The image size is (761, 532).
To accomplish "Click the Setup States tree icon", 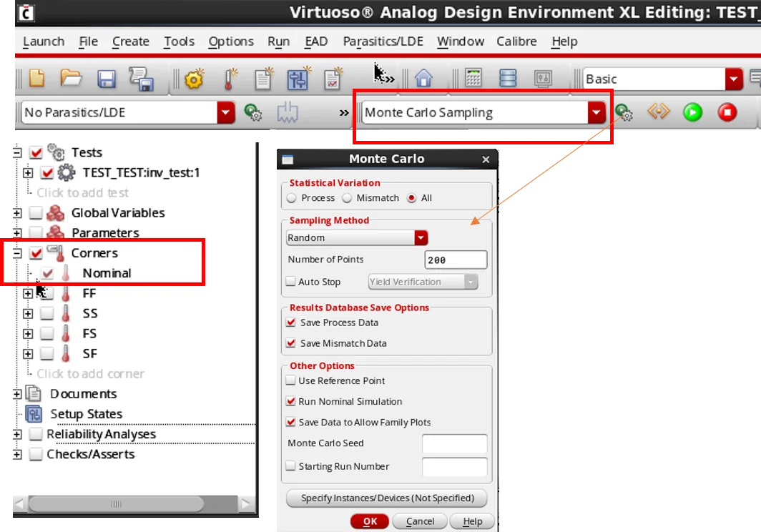I will point(34,414).
